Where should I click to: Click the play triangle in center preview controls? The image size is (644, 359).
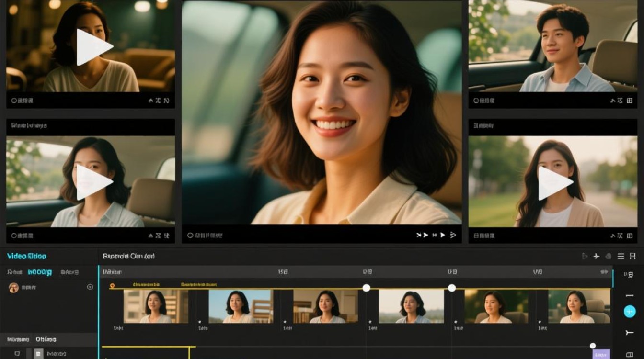(443, 235)
